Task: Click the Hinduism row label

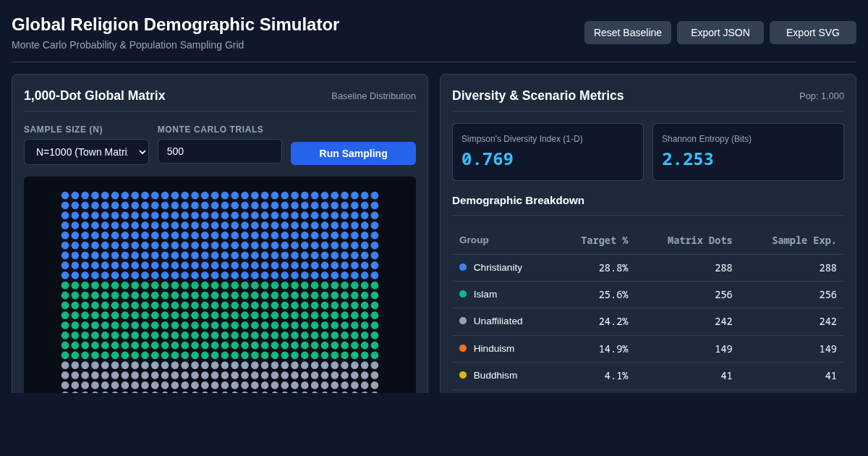Action: tap(494, 348)
